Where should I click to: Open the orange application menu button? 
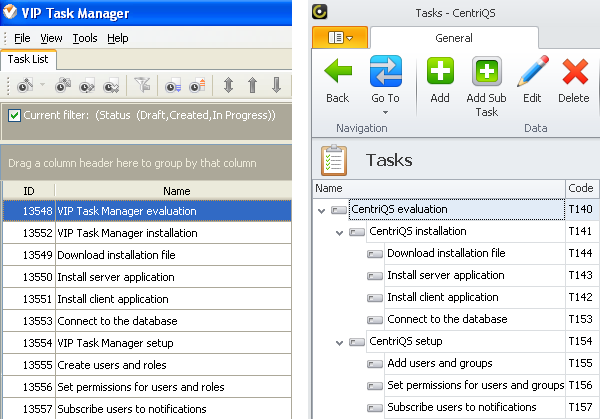[340, 37]
